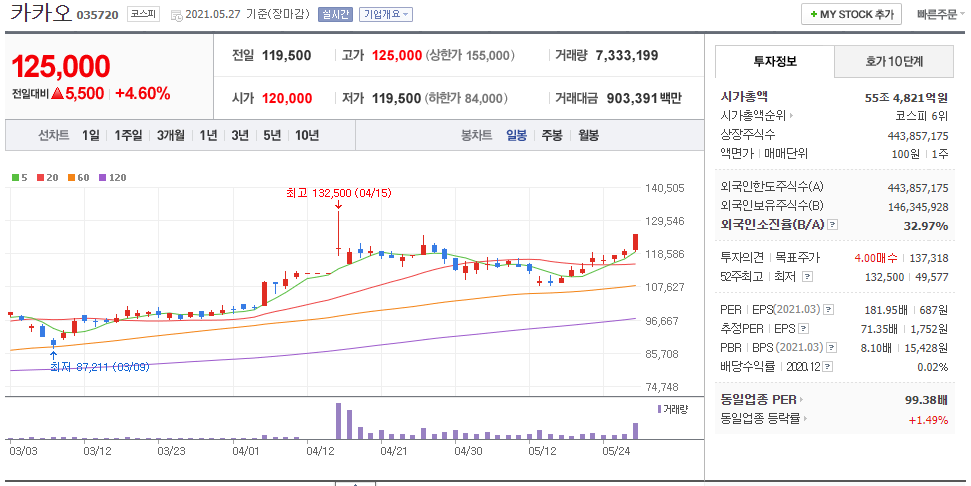This screenshot has height=486, width=971.
Task: Select the 1년 line chart period
Action: (208, 136)
